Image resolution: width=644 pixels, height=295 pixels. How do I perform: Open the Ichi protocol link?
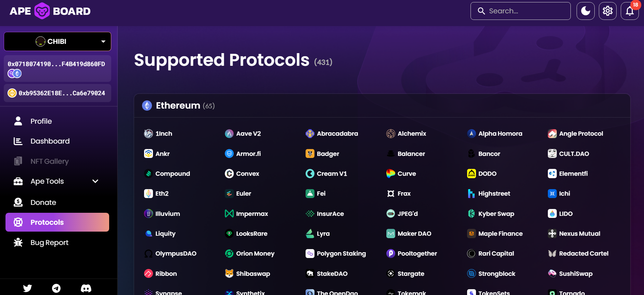point(559,194)
